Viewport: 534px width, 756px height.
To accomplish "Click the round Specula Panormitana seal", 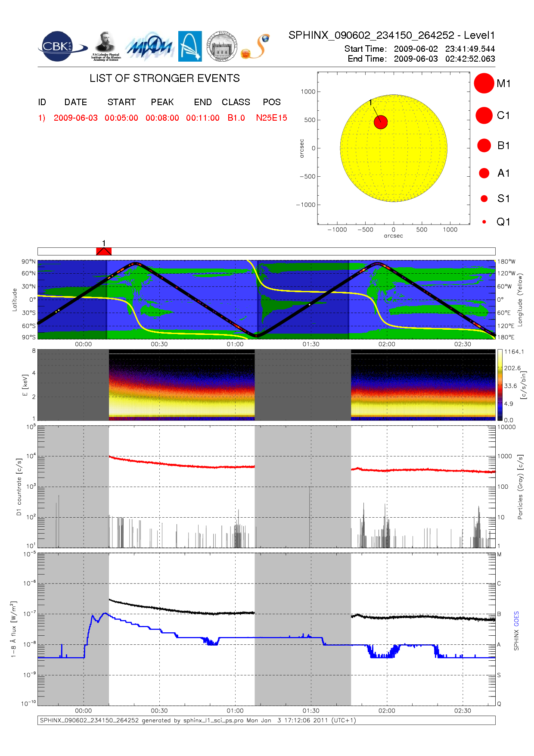I will 222,46.
